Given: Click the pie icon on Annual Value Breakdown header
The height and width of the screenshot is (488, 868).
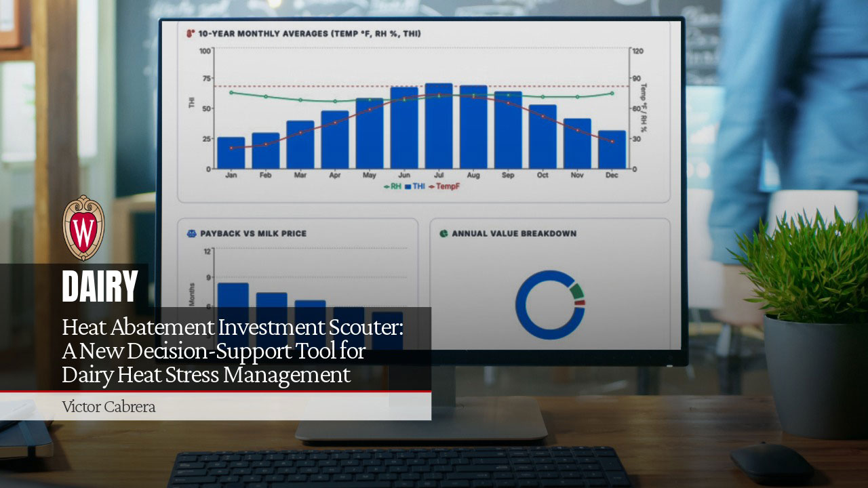Looking at the screenshot, I should point(445,233).
